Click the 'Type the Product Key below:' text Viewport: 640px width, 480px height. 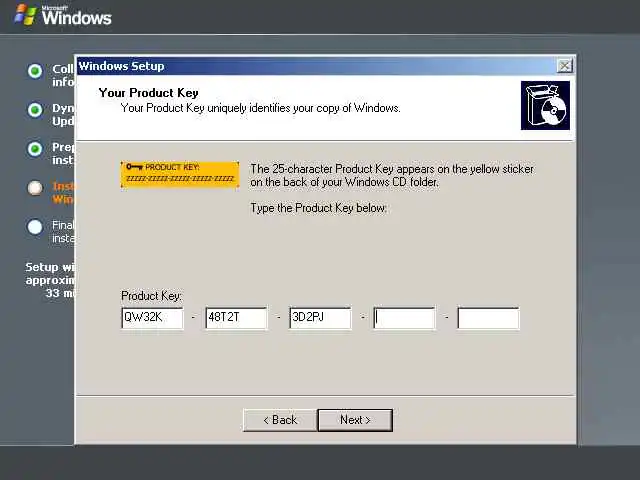(318, 208)
